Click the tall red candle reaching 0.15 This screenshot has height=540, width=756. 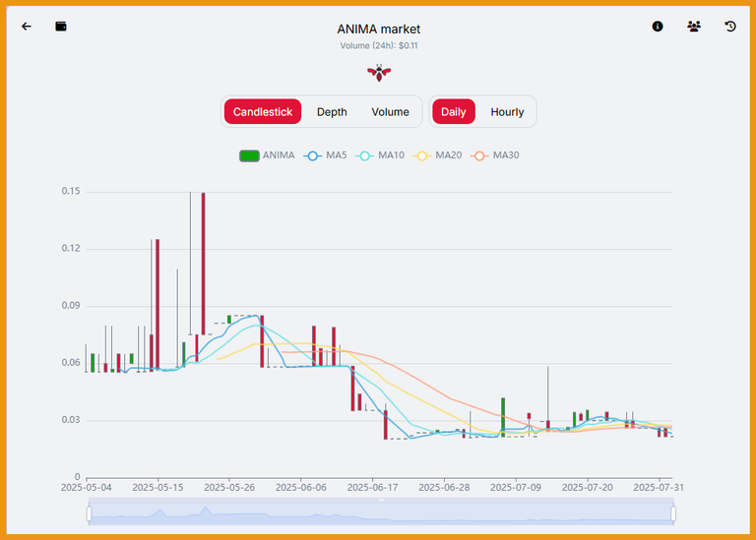coord(204,264)
